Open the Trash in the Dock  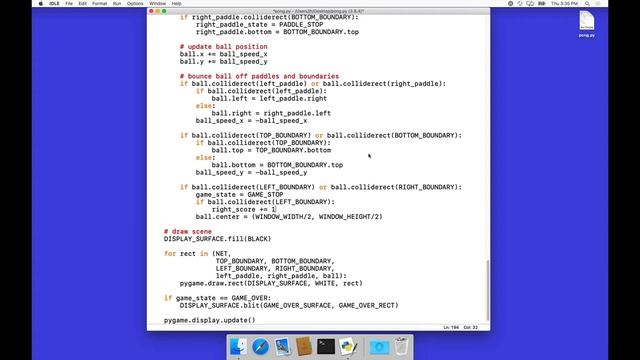pos(401,346)
